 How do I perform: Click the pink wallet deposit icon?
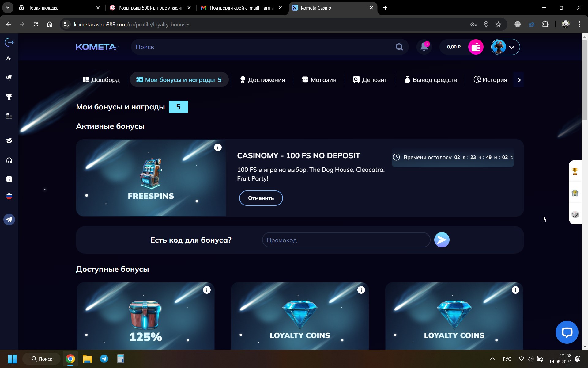click(476, 47)
